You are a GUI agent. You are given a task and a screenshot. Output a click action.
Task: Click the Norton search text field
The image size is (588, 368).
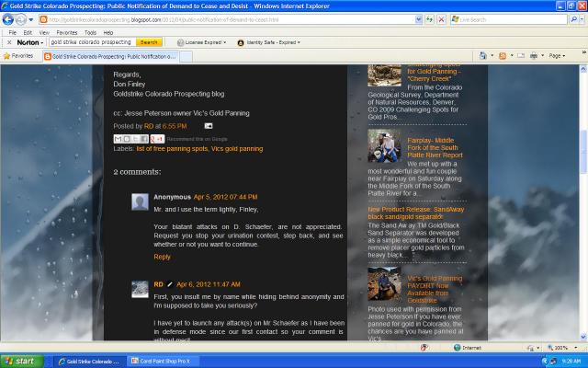pos(92,42)
